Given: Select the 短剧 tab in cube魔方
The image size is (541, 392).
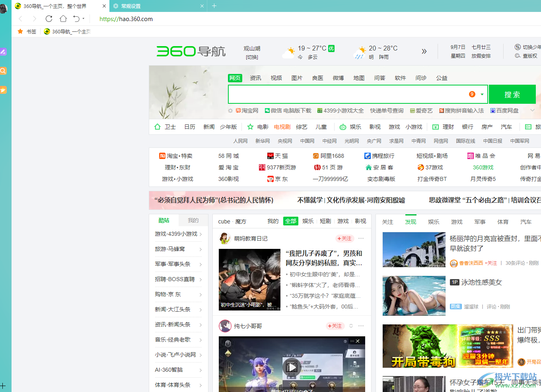Looking at the screenshot, I should tap(325, 221).
